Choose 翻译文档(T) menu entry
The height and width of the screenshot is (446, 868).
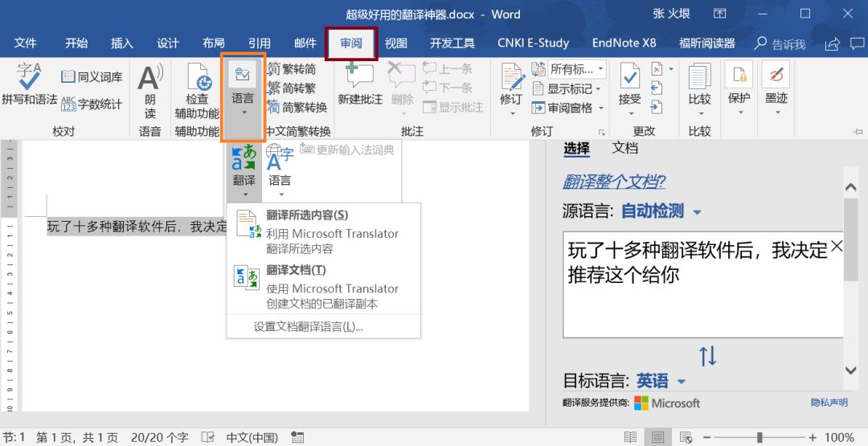(x=324, y=286)
